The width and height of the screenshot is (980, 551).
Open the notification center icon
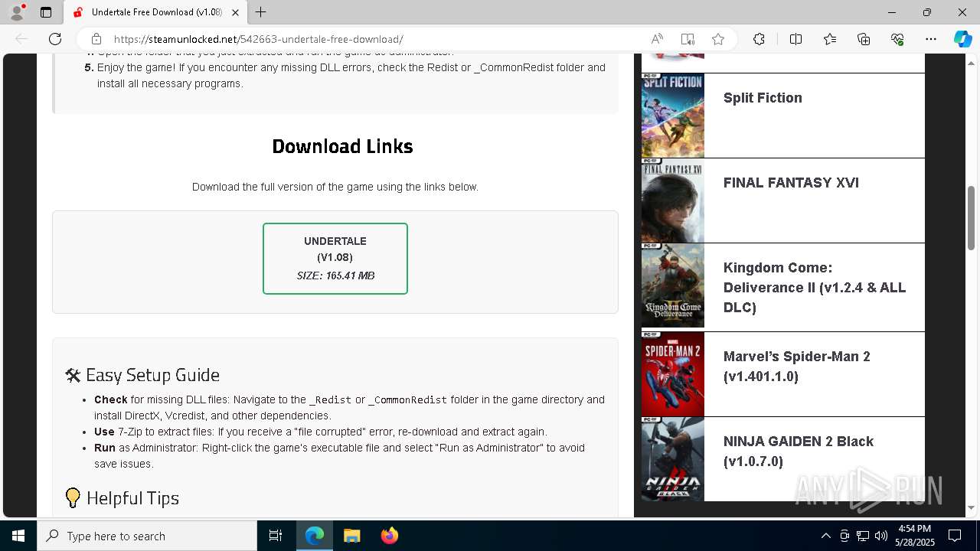point(955,536)
